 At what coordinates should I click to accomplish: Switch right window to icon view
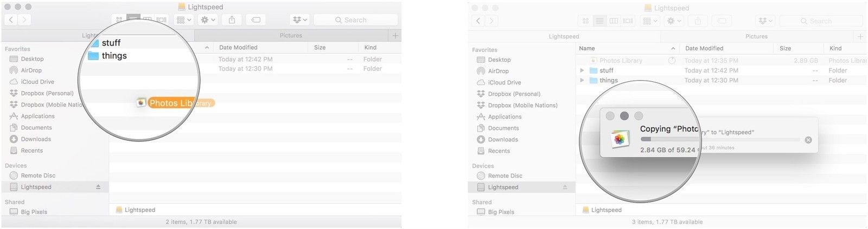[x=585, y=21]
